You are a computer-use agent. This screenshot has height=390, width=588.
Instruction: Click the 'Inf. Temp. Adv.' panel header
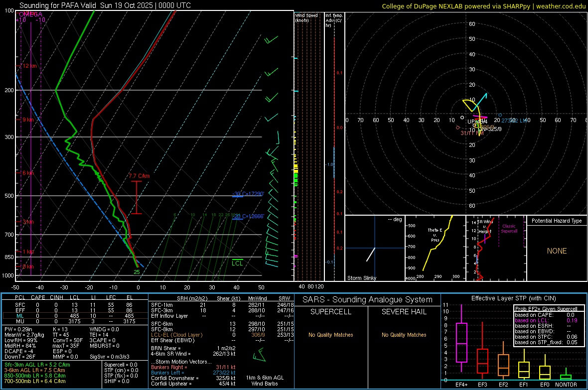click(334, 20)
